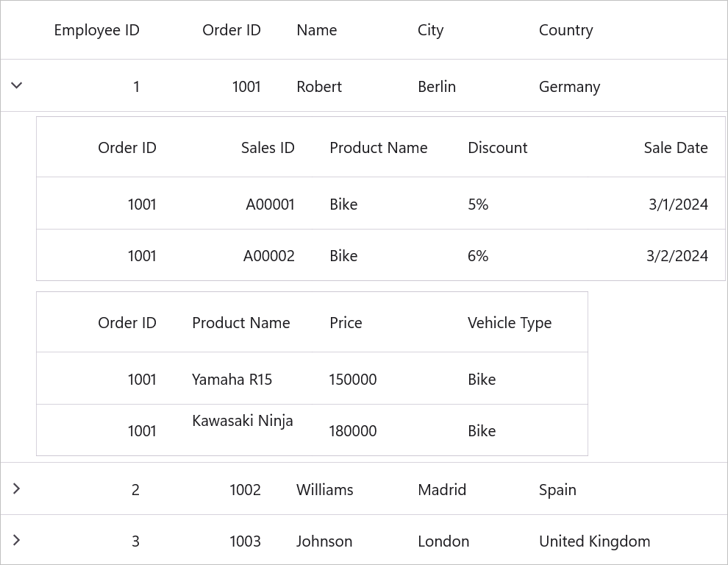This screenshot has height=565, width=728.
Task: Sort by the Country column header
Action: pos(565,30)
